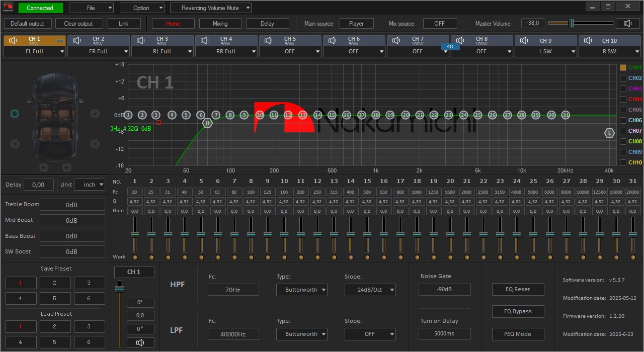The image size is (644, 352).
Task: Select the highlighted front-left speaker on car
Action: [15, 114]
